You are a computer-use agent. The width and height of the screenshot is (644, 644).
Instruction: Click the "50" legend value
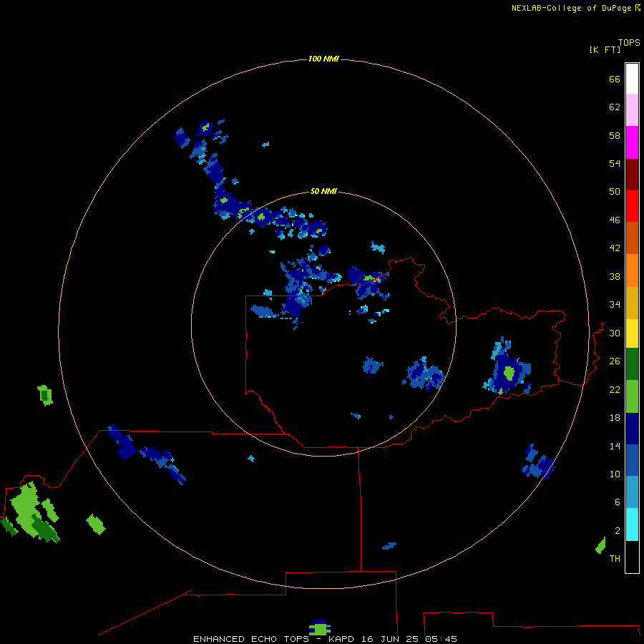click(x=615, y=192)
